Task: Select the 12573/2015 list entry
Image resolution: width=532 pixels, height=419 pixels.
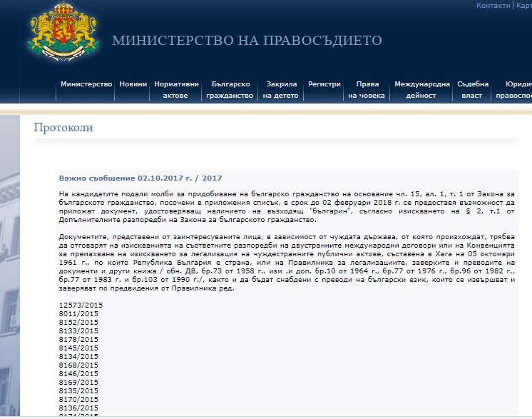Action: pyautogui.click(x=81, y=305)
